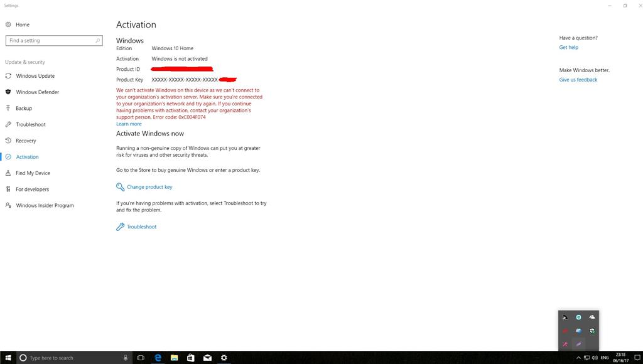Open the Microsoft Store taskbar icon
Viewport: 643px width, 364px height.
pyautogui.click(x=191, y=358)
